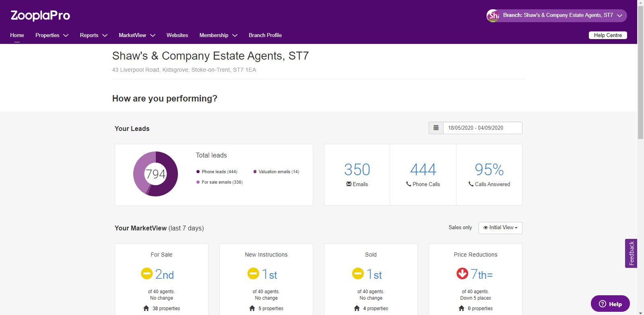Click the 1st ranking in Sold
Screen dimensions: 644x315
(x=374, y=274)
